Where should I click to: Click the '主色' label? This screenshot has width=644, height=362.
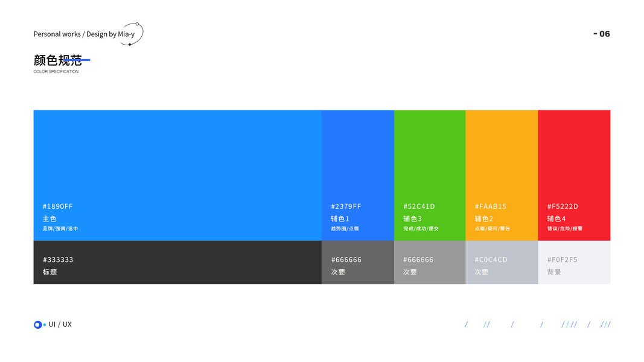(49, 219)
